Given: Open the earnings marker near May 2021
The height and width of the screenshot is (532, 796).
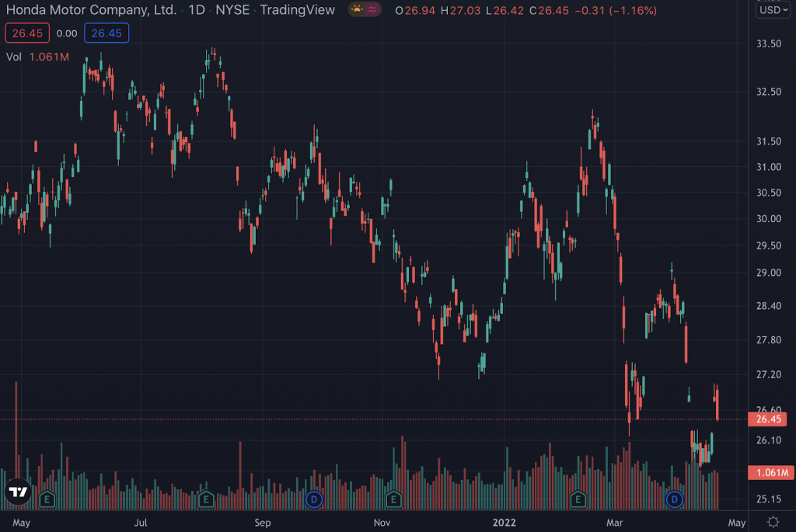Looking at the screenshot, I should (x=47, y=499).
